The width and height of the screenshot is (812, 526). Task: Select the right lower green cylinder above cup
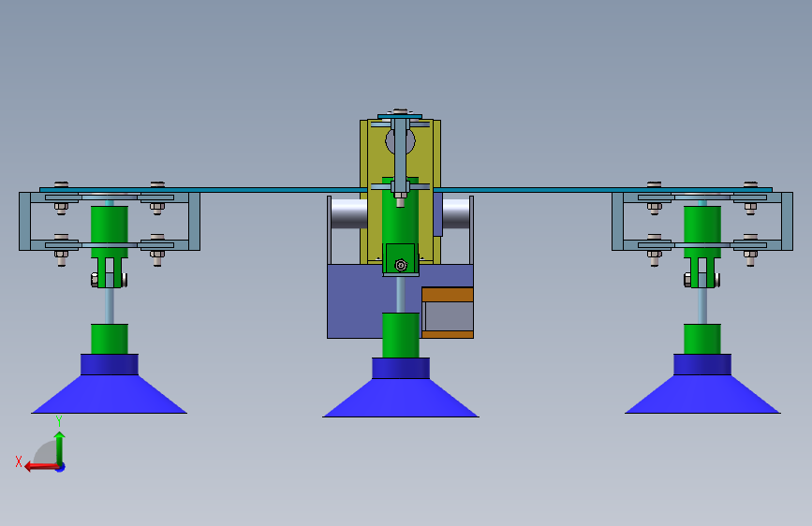click(x=702, y=339)
